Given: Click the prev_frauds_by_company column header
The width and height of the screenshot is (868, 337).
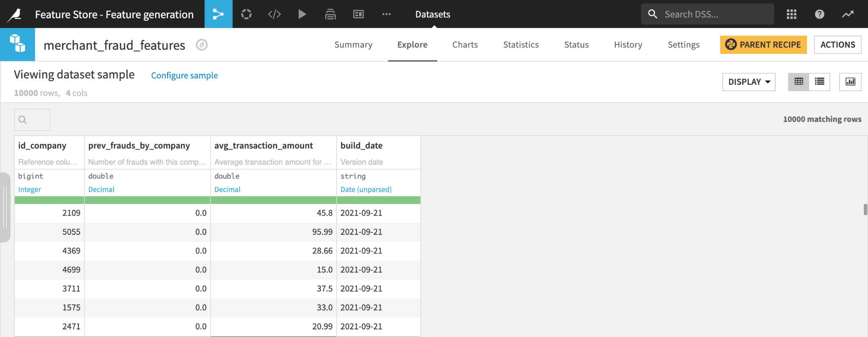Looking at the screenshot, I should (139, 145).
